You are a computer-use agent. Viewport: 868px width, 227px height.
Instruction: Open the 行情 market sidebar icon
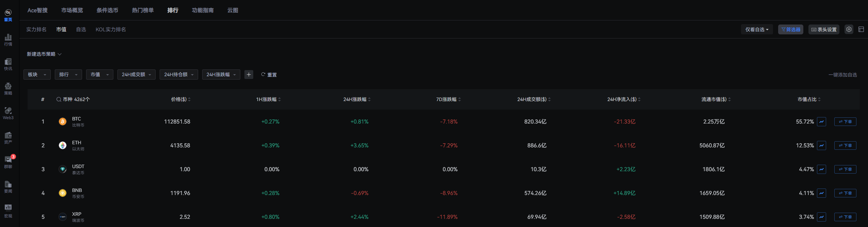[8, 39]
